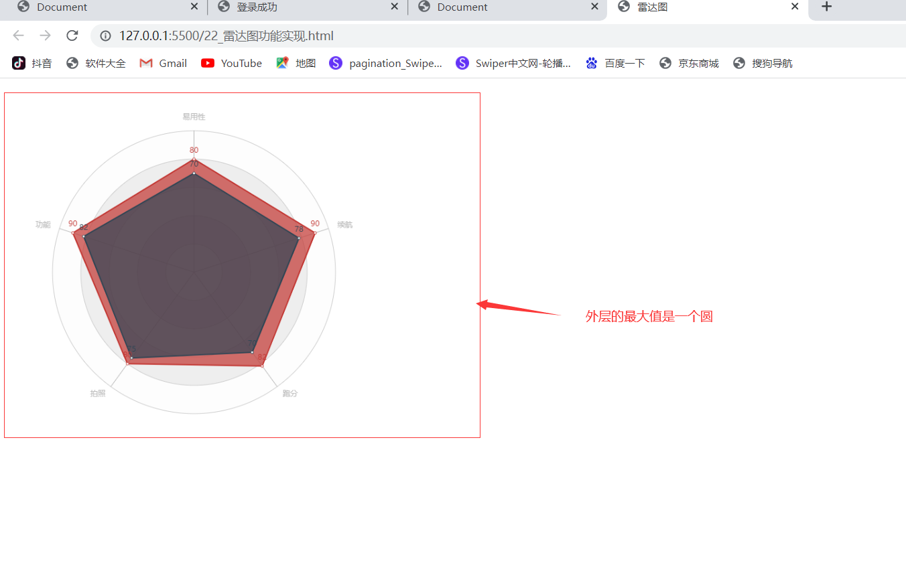Viewport: 906px width, 588px height.
Task: Click the 拍照 axis label
Action: pos(98,393)
